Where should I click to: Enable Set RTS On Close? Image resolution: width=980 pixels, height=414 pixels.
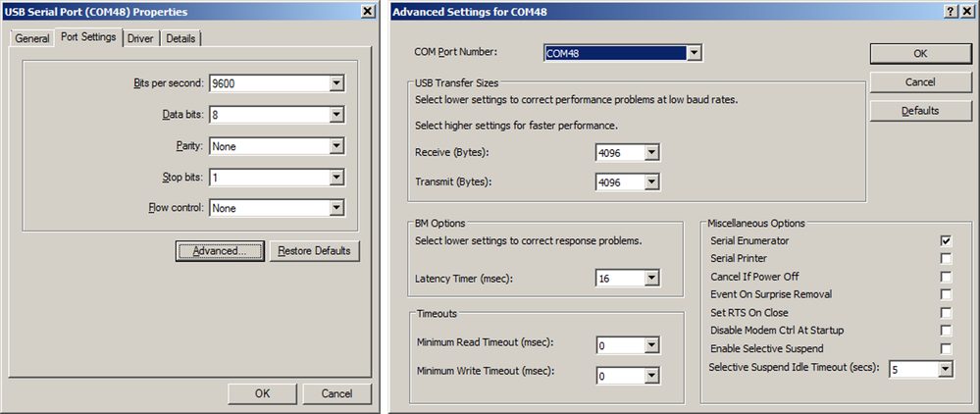pos(946,313)
